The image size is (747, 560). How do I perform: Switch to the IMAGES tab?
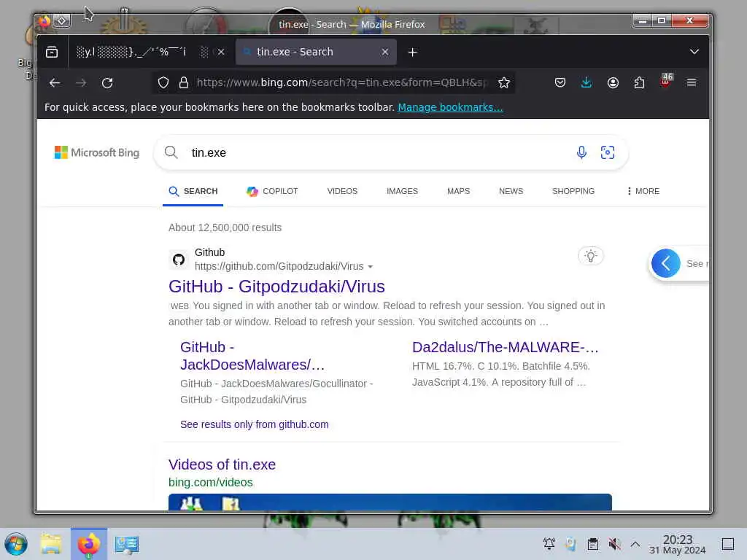point(402,192)
